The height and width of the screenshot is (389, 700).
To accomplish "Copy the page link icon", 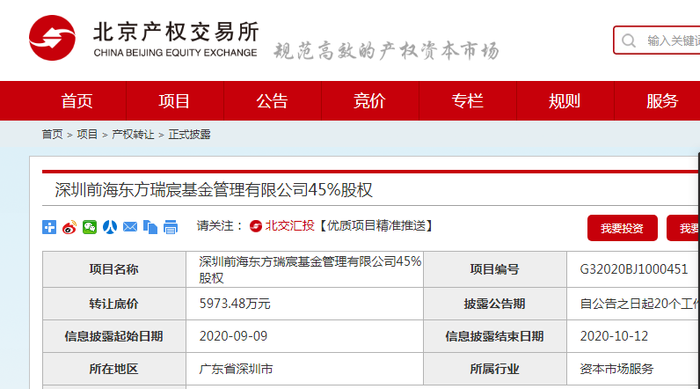I will [150, 227].
